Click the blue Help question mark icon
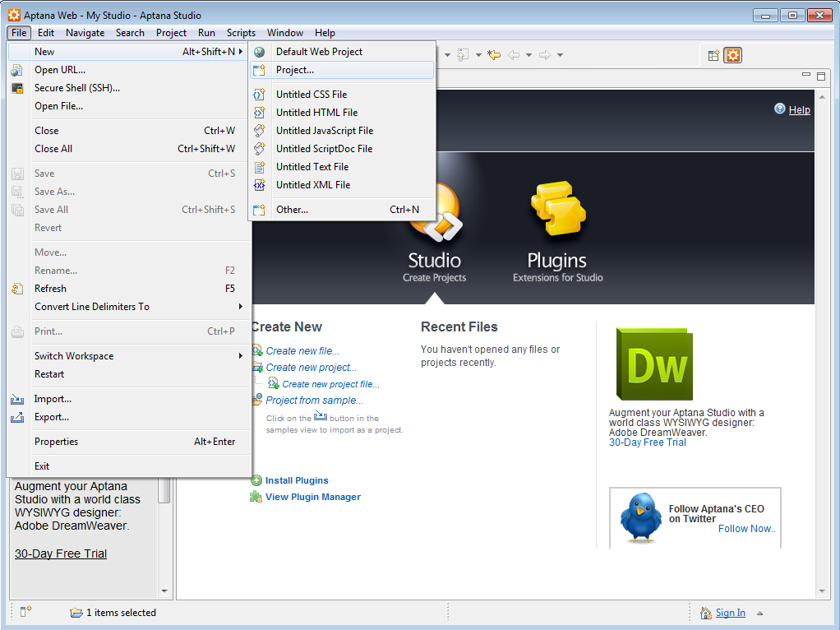The height and width of the screenshot is (630, 840). point(779,109)
